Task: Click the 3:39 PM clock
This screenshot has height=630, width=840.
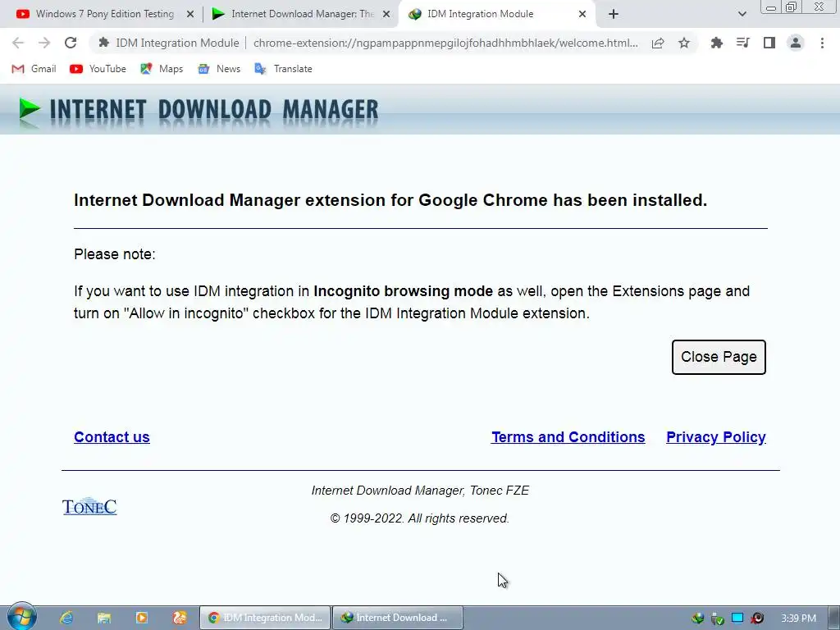Action: click(798, 619)
